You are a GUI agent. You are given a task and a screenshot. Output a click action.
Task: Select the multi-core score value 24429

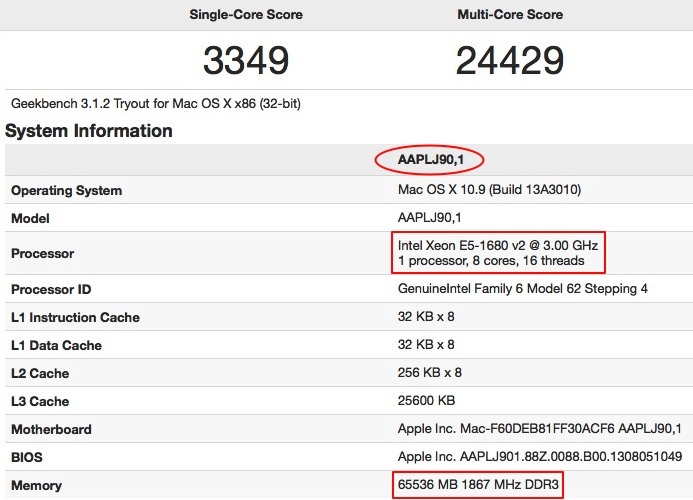(x=510, y=60)
